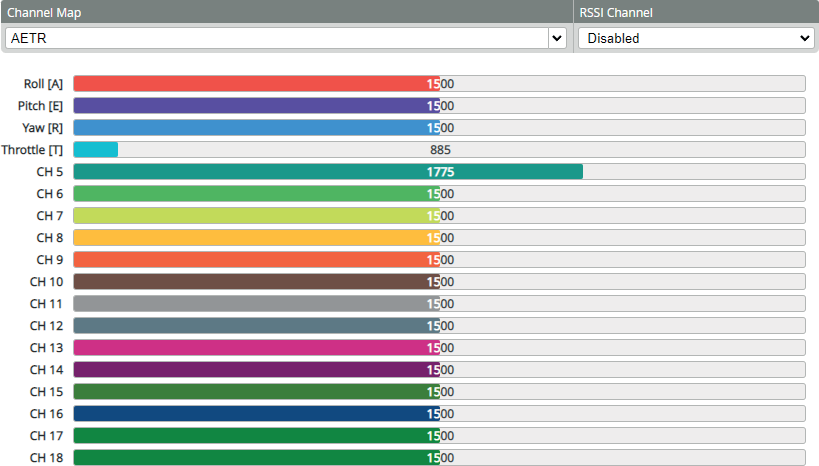
Task: Select the purple CH 14 bar
Action: [x=439, y=370]
